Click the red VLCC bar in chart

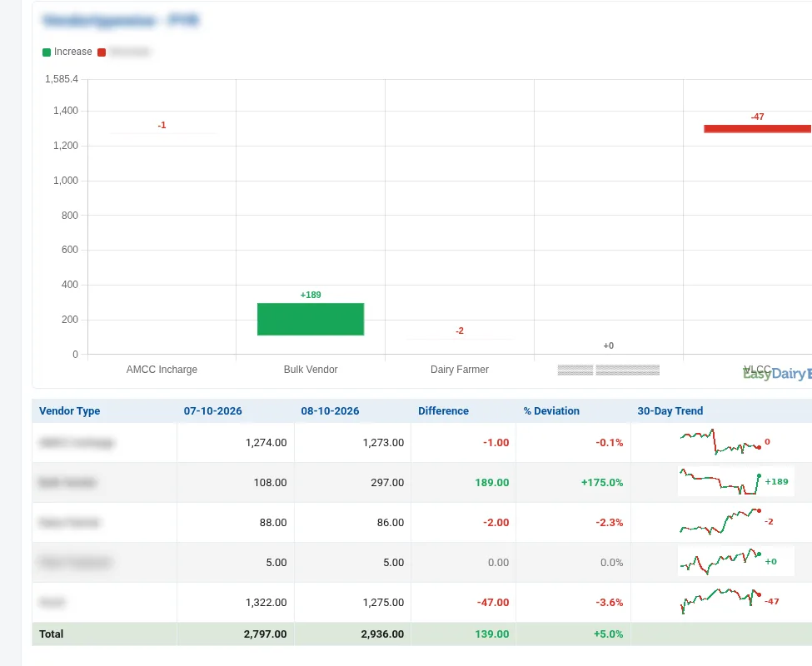click(x=758, y=129)
